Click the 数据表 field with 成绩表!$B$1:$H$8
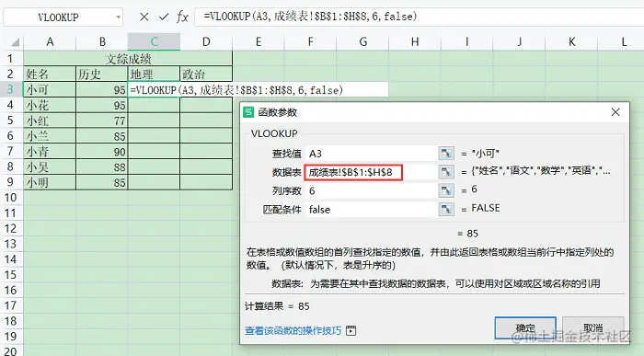Image resolution: width=644 pixels, height=356 pixels. 372,172
